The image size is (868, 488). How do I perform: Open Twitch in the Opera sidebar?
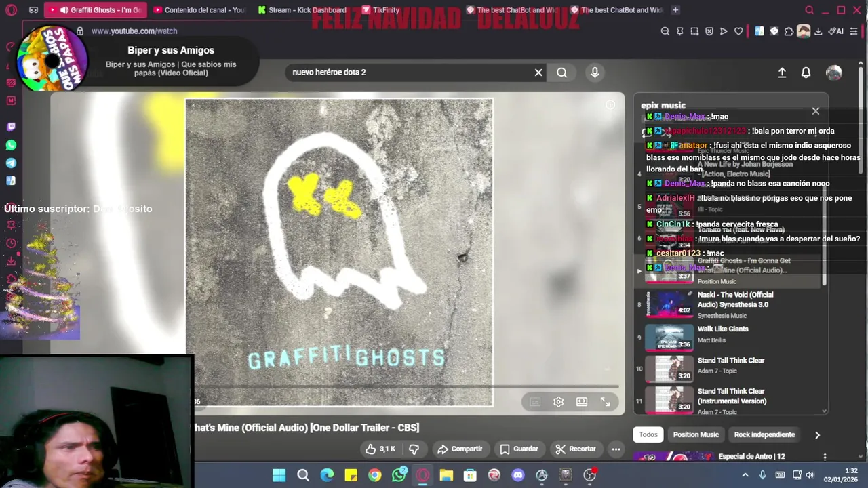click(11, 127)
